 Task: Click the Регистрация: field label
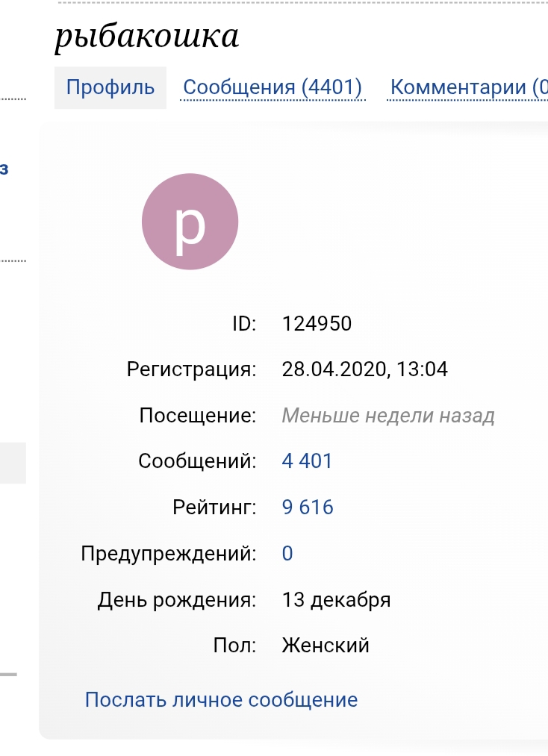tap(192, 369)
